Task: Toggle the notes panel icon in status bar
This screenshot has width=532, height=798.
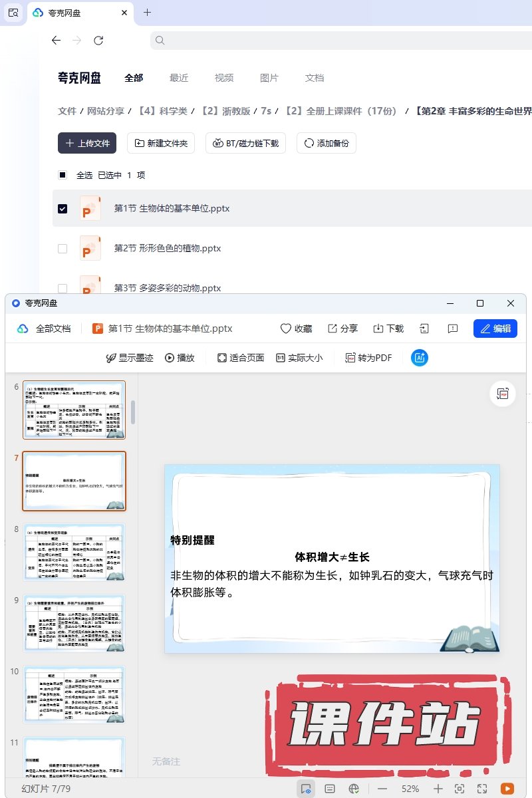Action: (x=329, y=789)
